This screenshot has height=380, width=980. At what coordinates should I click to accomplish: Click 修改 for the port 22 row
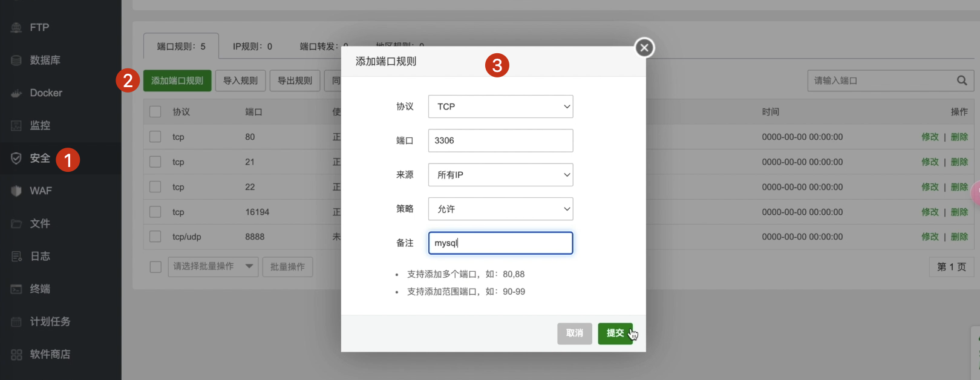pos(930,187)
